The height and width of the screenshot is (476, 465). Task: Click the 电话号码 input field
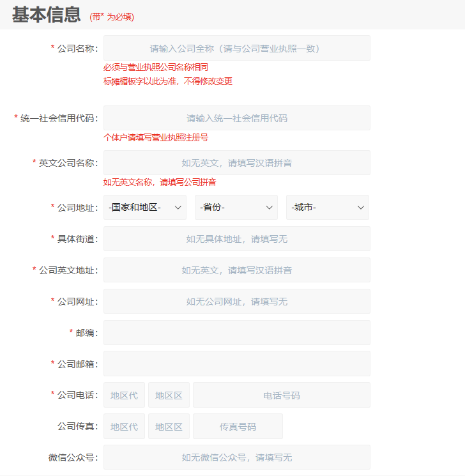282,395
